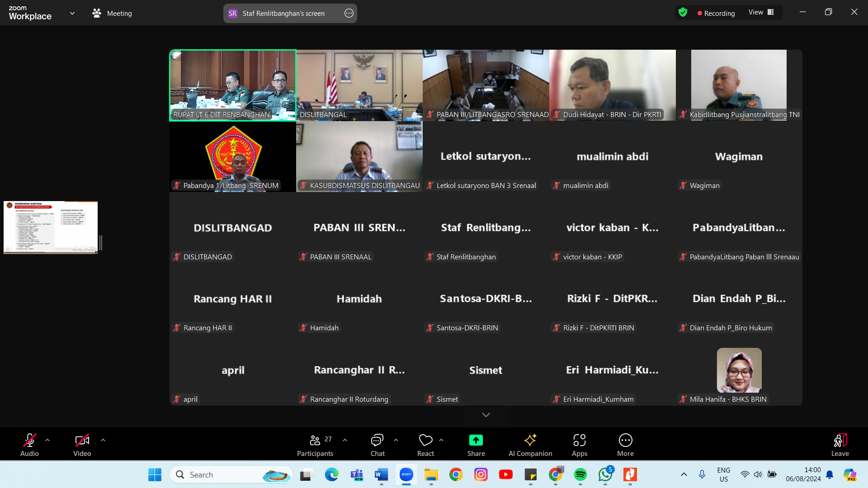
Task: Click the panel resize handle beside thumbnail
Action: click(x=101, y=243)
